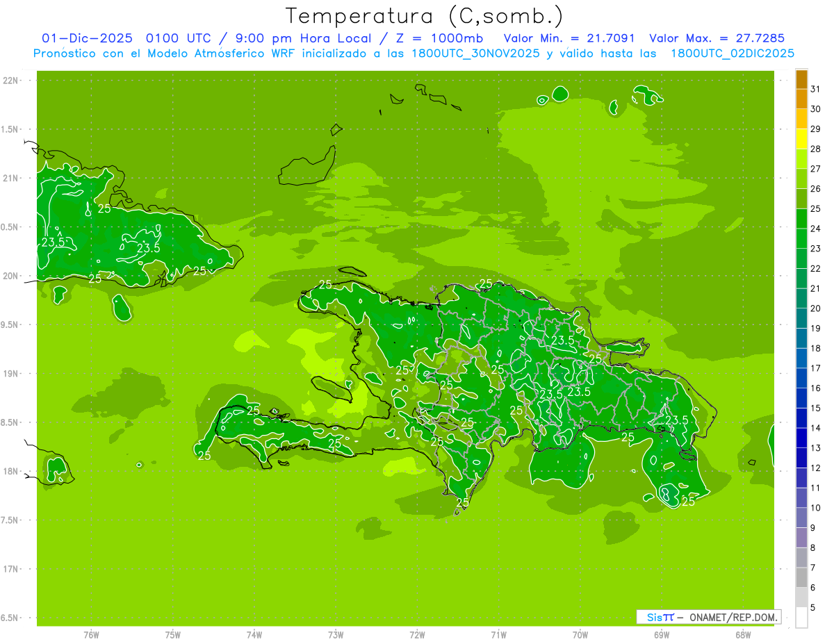Click the '5' label on the color scale

click(x=813, y=607)
